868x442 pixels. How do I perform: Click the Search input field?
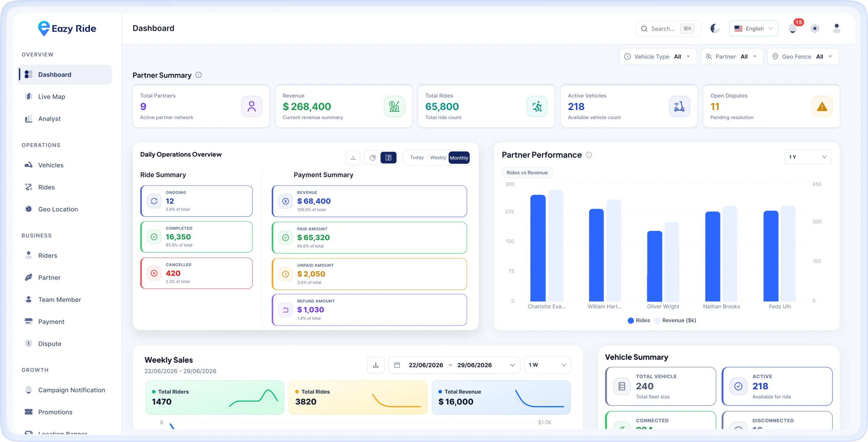[x=668, y=28]
